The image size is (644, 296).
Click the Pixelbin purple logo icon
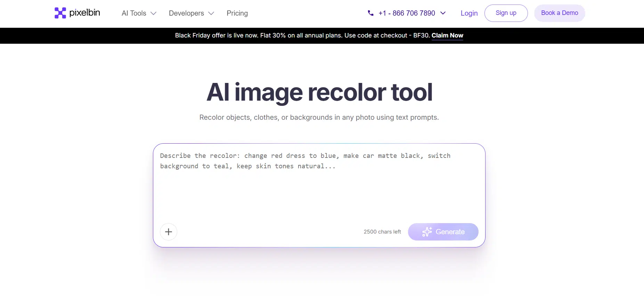point(60,13)
